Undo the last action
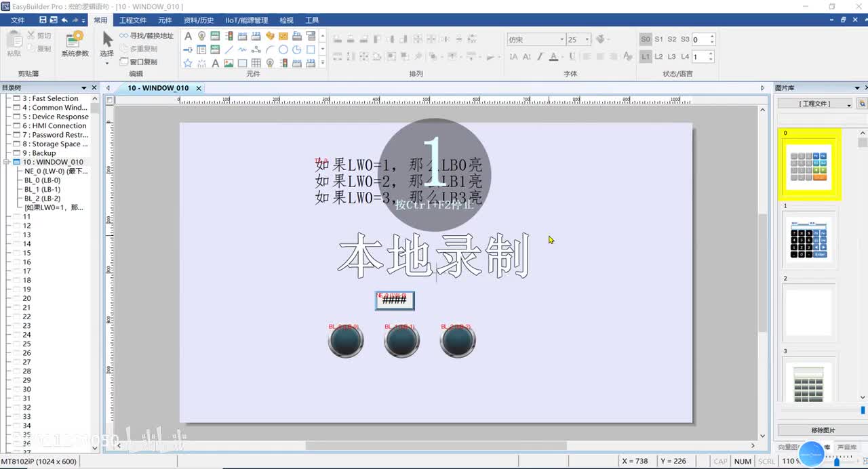 (x=64, y=20)
